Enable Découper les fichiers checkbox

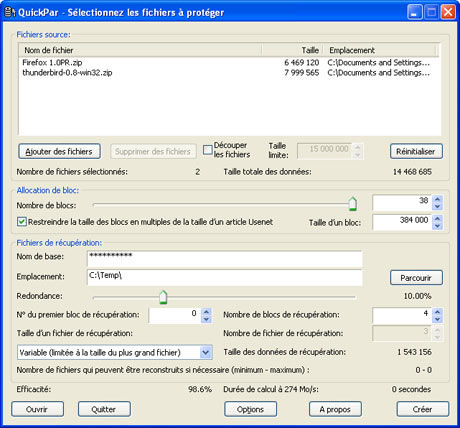(x=207, y=150)
